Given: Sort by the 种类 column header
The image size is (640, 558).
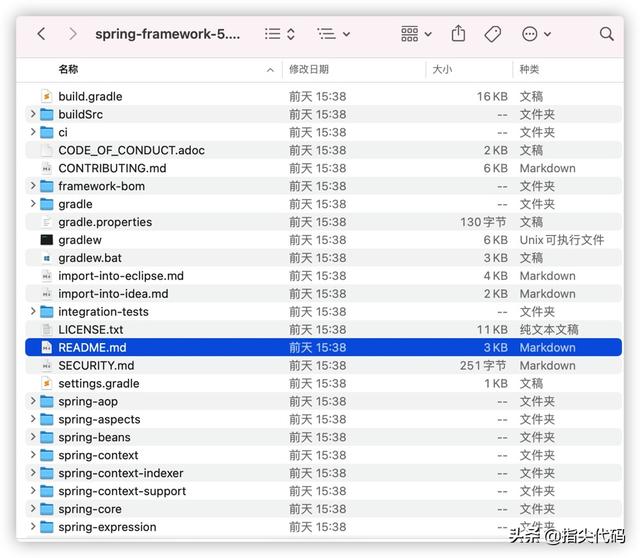Looking at the screenshot, I should coord(529,69).
